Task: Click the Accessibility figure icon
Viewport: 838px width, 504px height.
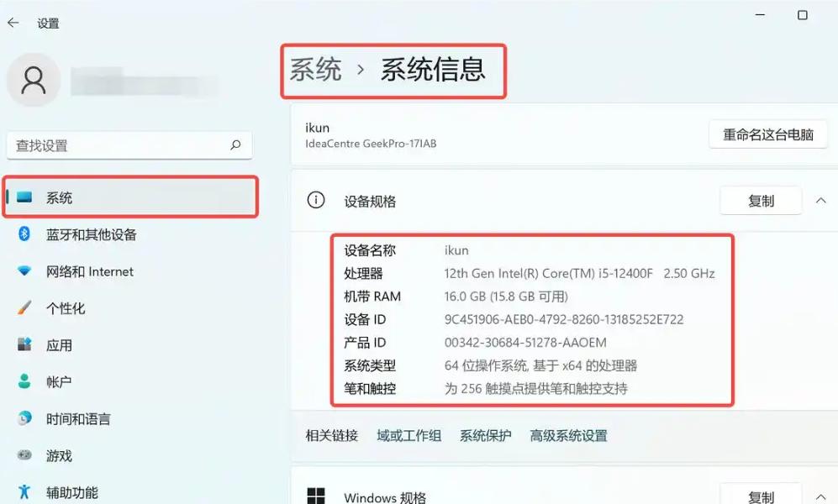Action: tap(24, 491)
